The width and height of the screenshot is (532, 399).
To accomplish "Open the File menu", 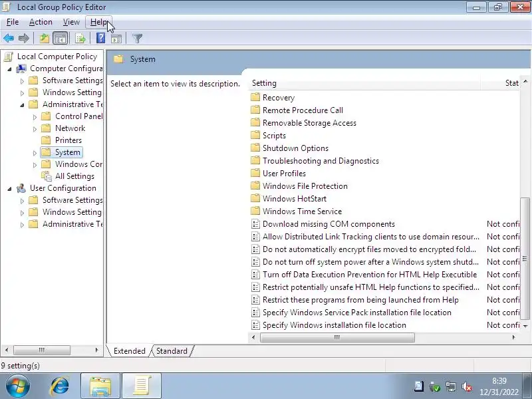I will [x=13, y=22].
